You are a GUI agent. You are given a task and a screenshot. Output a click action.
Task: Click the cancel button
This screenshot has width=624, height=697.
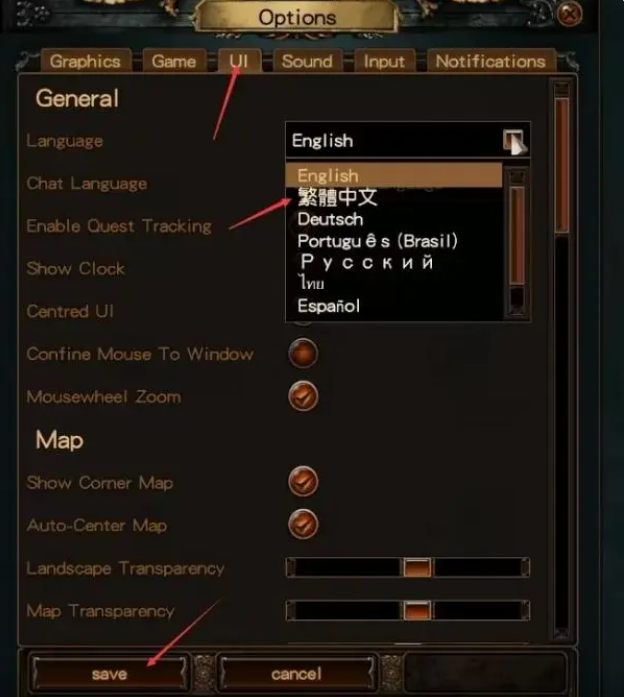[x=296, y=674]
